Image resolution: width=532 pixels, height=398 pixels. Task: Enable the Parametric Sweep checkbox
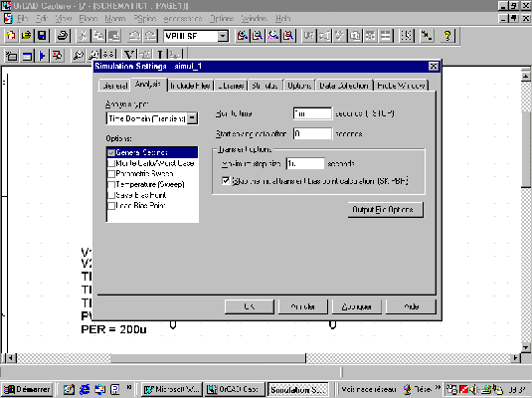point(111,174)
